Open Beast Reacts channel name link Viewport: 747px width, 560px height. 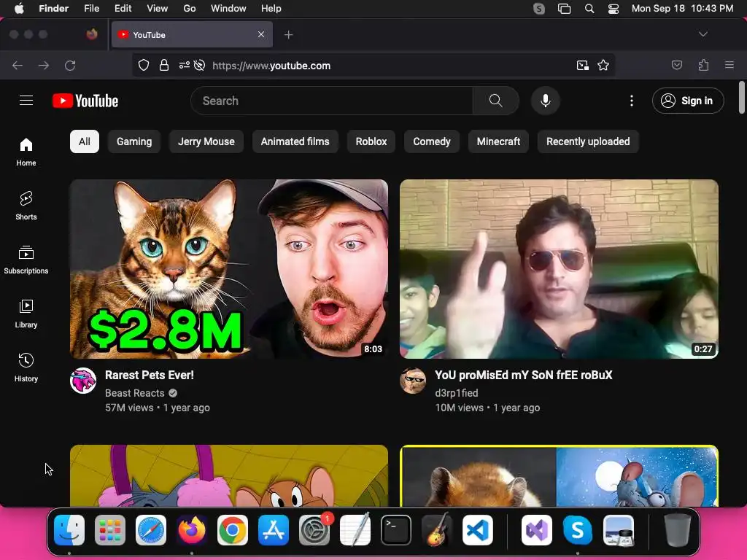(135, 393)
